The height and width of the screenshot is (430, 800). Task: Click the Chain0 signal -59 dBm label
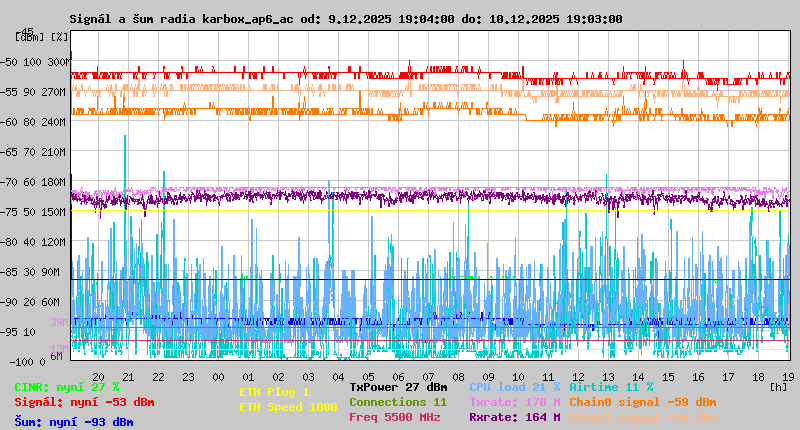(642, 402)
